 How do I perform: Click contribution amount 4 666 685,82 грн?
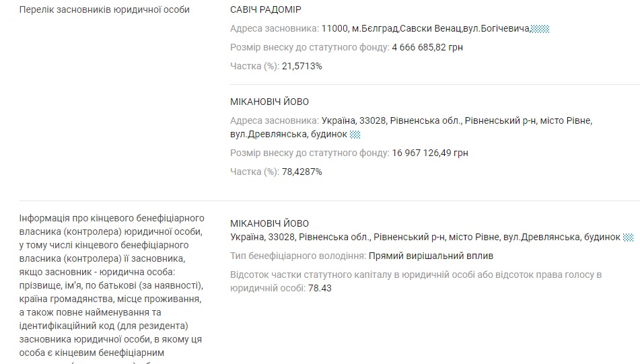(x=427, y=47)
